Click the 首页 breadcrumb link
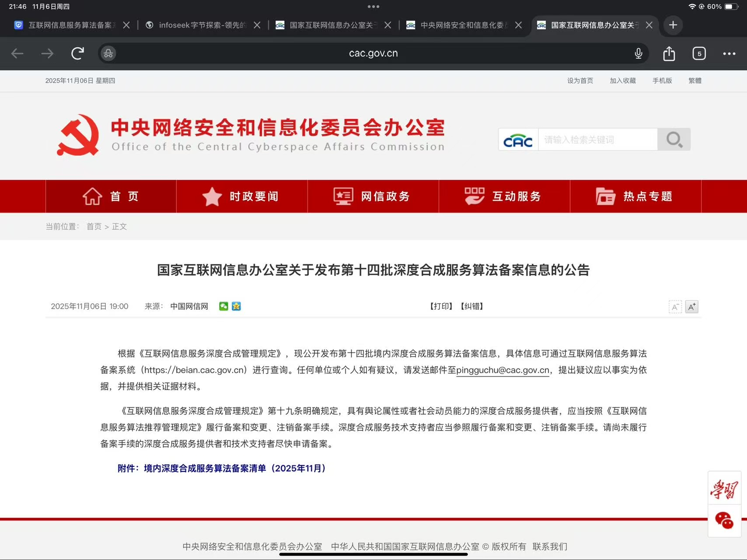The width and height of the screenshot is (747, 560). point(94,227)
